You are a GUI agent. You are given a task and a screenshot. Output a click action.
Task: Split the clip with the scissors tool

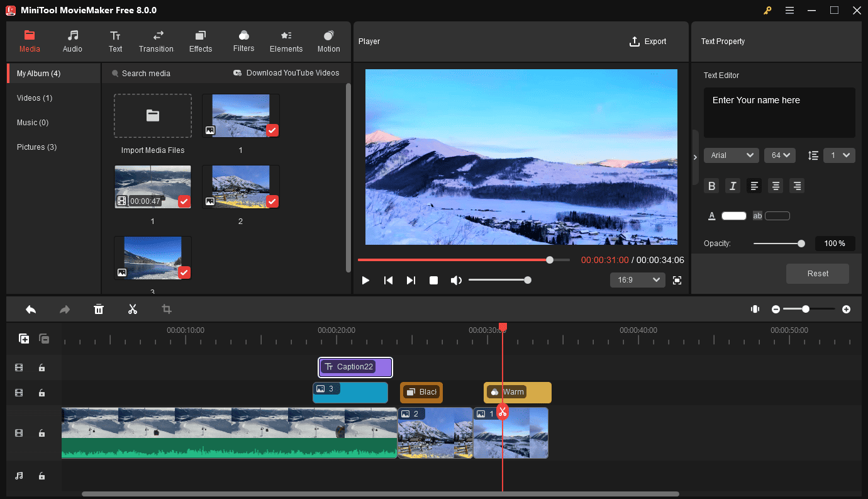133,309
